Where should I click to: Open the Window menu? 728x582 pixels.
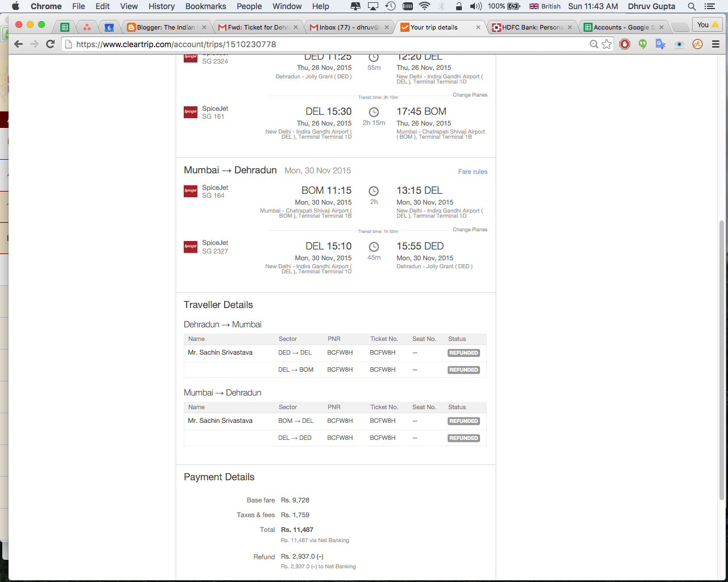click(287, 6)
